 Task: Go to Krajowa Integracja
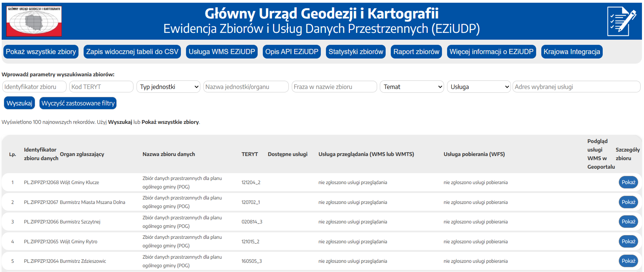coord(572,52)
